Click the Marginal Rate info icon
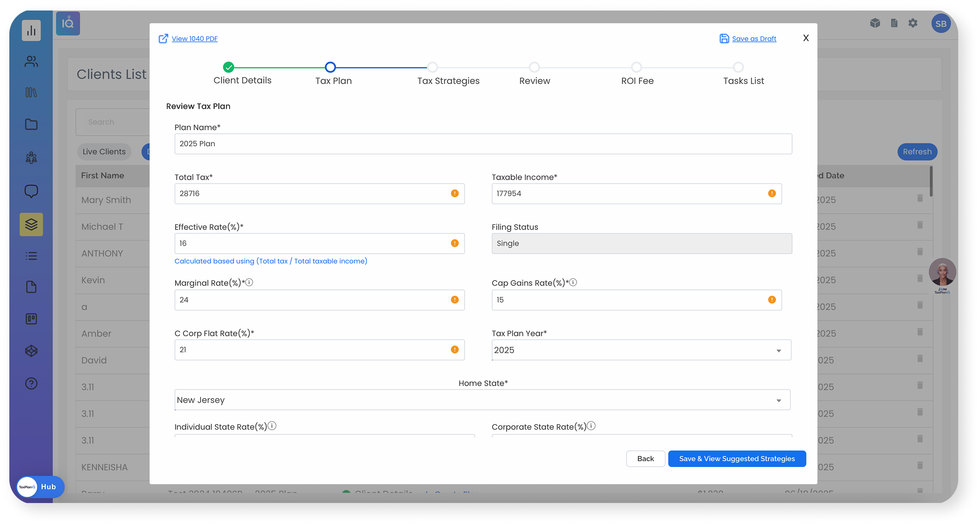980x526 pixels. pyautogui.click(x=249, y=282)
